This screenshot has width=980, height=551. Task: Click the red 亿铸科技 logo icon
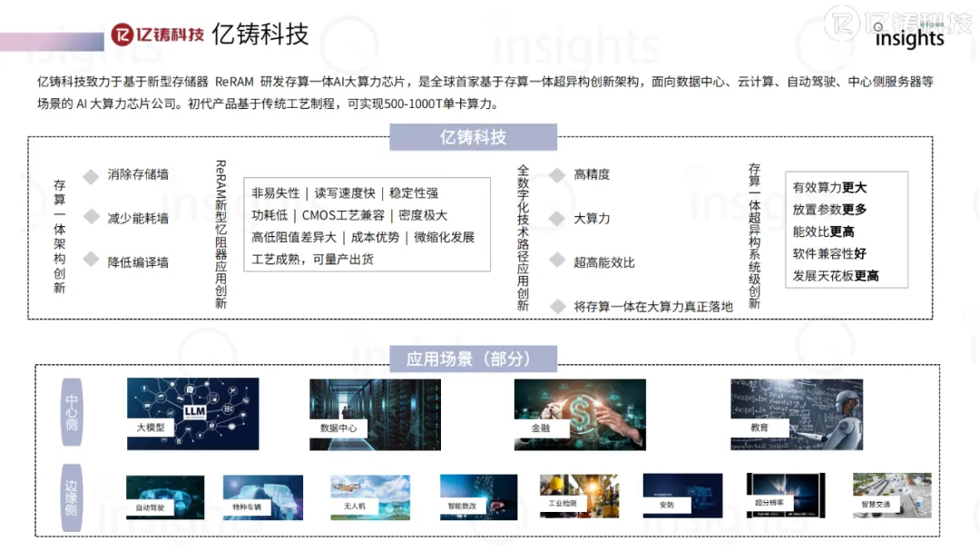pyautogui.click(x=158, y=34)
